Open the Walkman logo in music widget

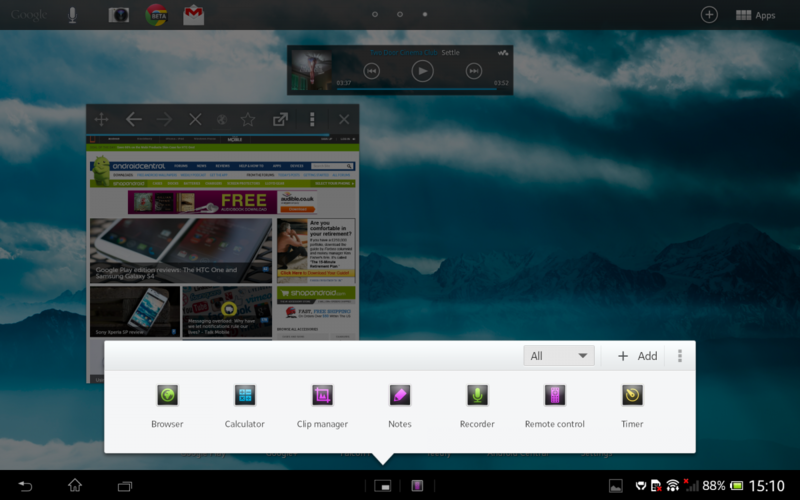coord(503,53)
